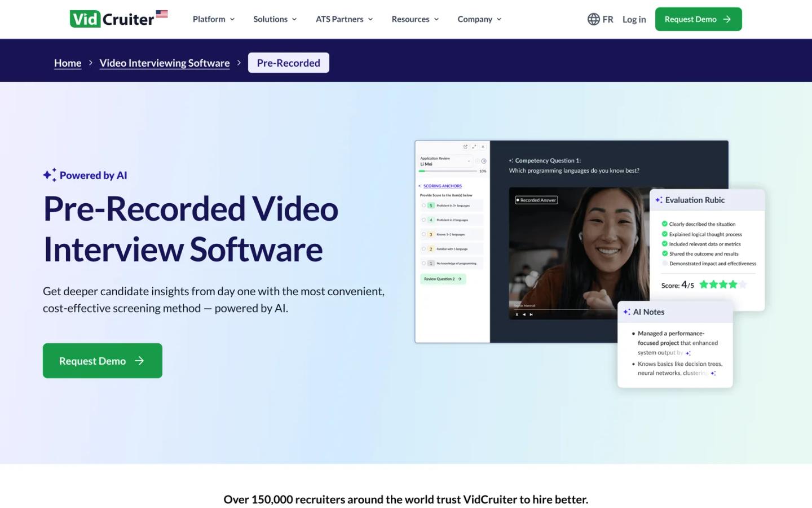
Task: Click the sparkle icon beside Evaluation Rubic
Action: [x=659, y=200]
